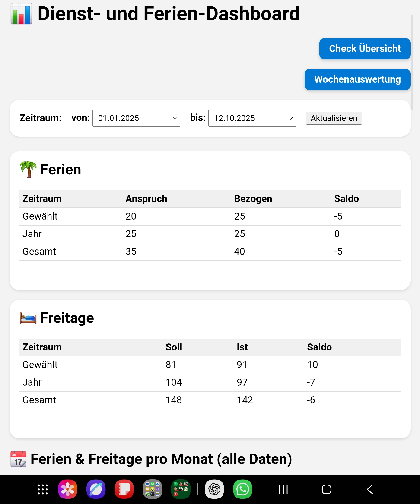Click the calendar icon near Ferien & Freitage heading
This screenshot has width=420, height=504.
pos(19,458)
